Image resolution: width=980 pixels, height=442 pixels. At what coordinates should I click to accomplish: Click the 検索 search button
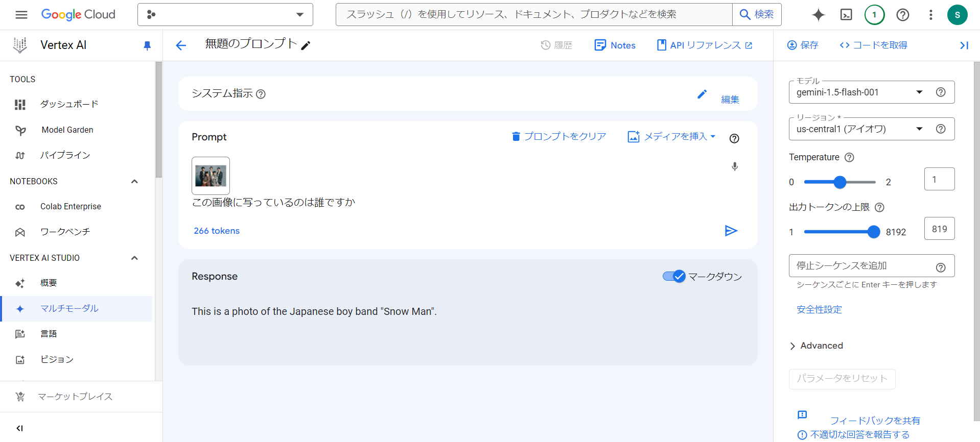[757, 15]
